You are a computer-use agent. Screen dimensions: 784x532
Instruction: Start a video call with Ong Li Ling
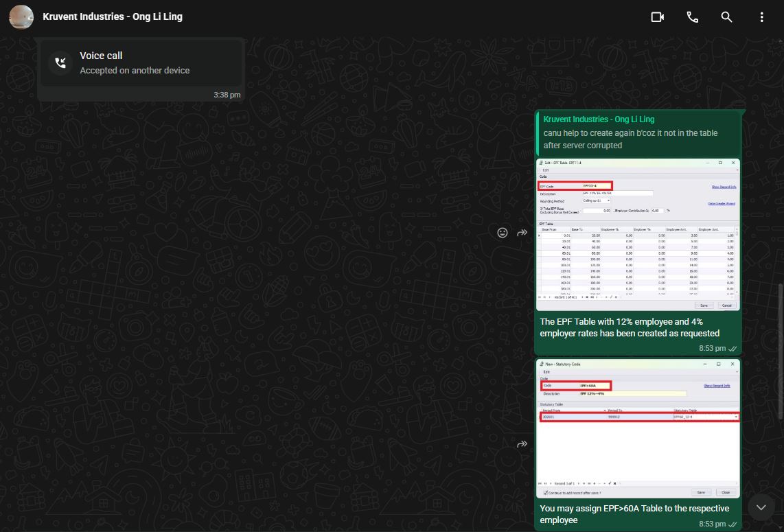point(658,17)
